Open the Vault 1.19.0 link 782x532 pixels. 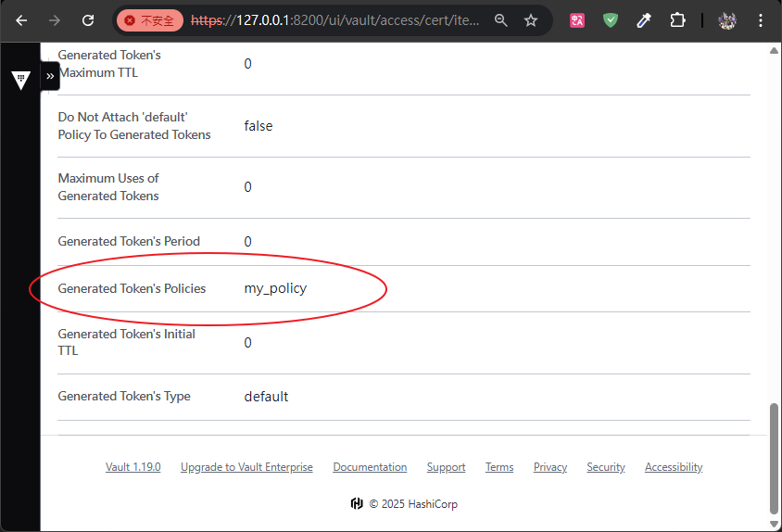click(x=132, y=467)
